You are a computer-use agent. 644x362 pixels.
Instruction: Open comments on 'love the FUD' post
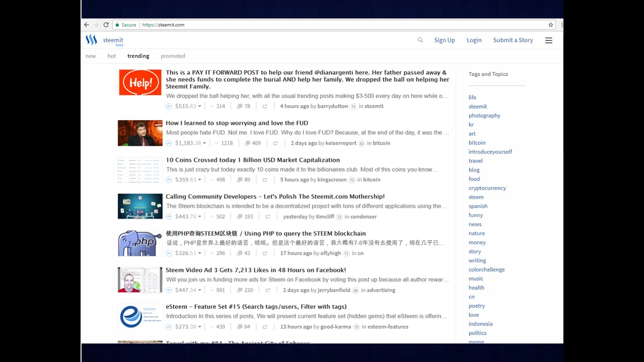pos(253,143)
